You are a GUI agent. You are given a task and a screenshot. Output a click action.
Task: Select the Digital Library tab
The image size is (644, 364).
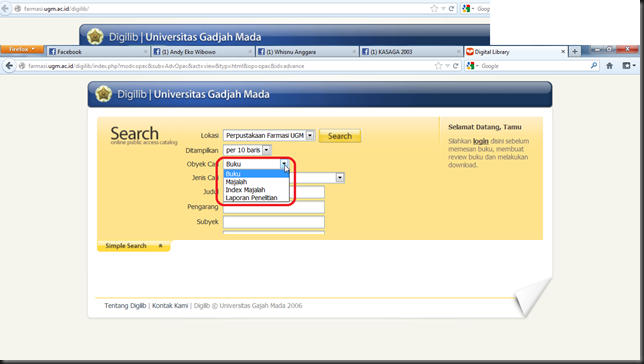pos(515,52)
